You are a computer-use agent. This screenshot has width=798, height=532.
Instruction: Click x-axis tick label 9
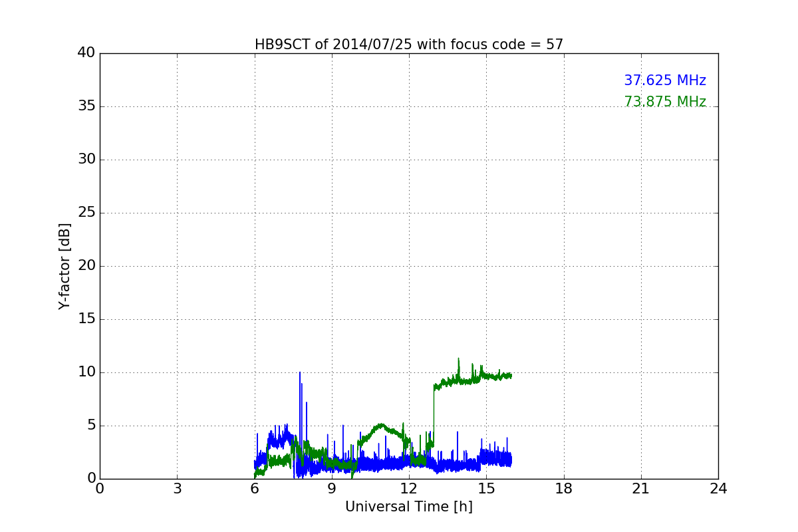pos(332,489)
